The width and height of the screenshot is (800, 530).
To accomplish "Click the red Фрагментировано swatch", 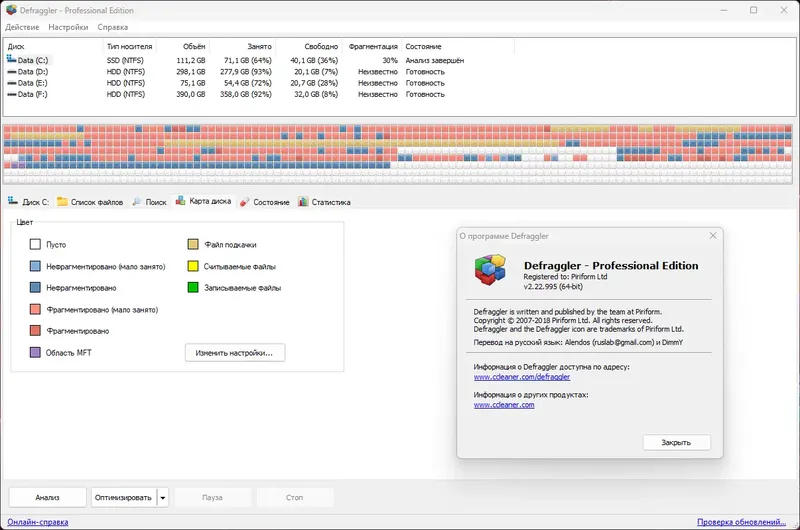I will tap(35, 331).
